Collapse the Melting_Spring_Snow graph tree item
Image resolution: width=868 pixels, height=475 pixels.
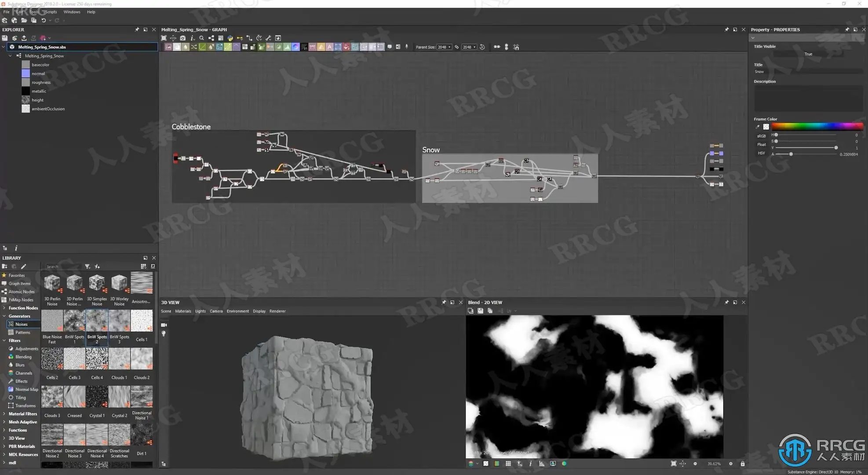(10, 56)
